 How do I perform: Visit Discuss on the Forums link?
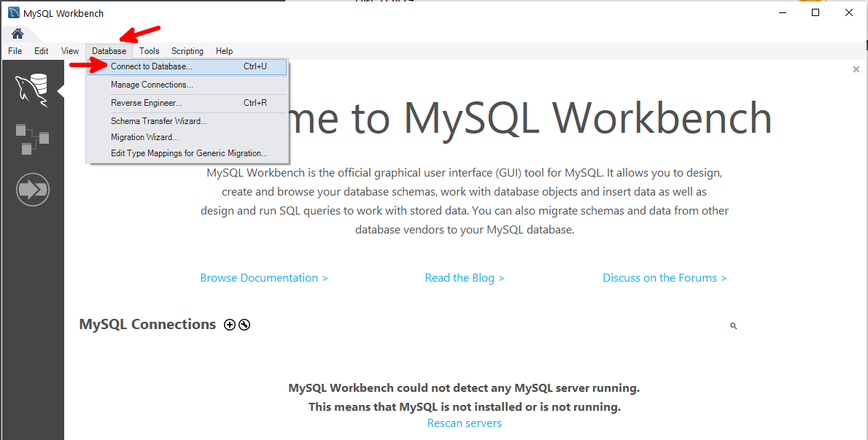click(664, 278)
